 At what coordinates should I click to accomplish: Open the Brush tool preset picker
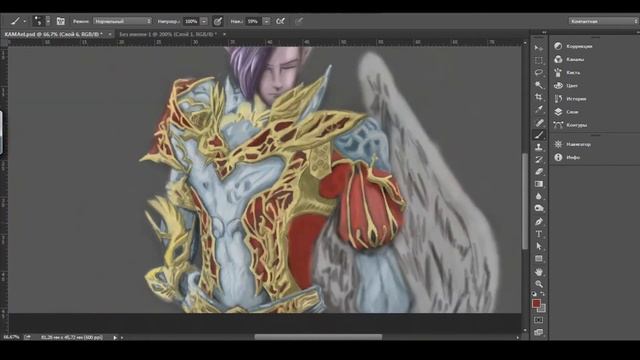[18, 21]
